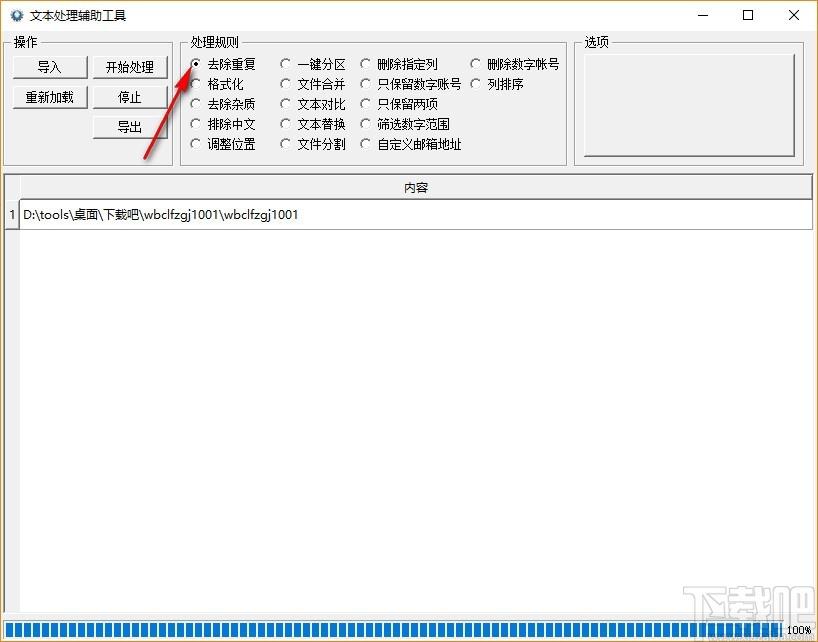Click the 100% progress label

click(799, 630)
